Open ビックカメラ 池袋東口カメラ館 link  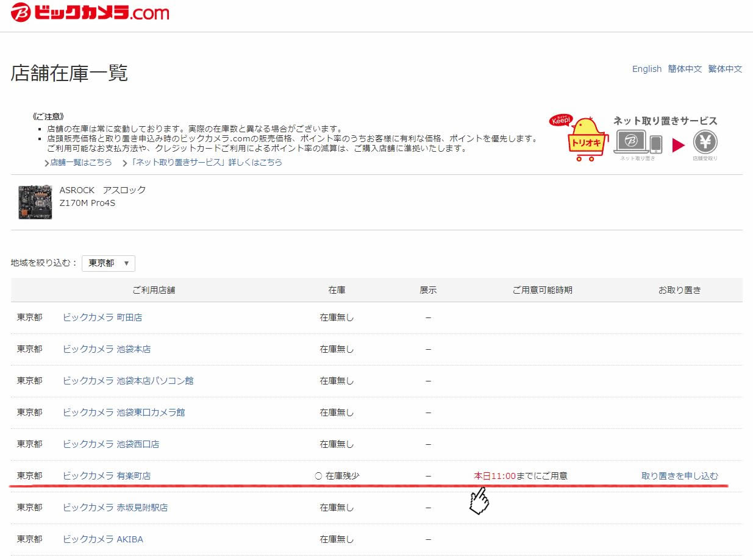[124, 413]
